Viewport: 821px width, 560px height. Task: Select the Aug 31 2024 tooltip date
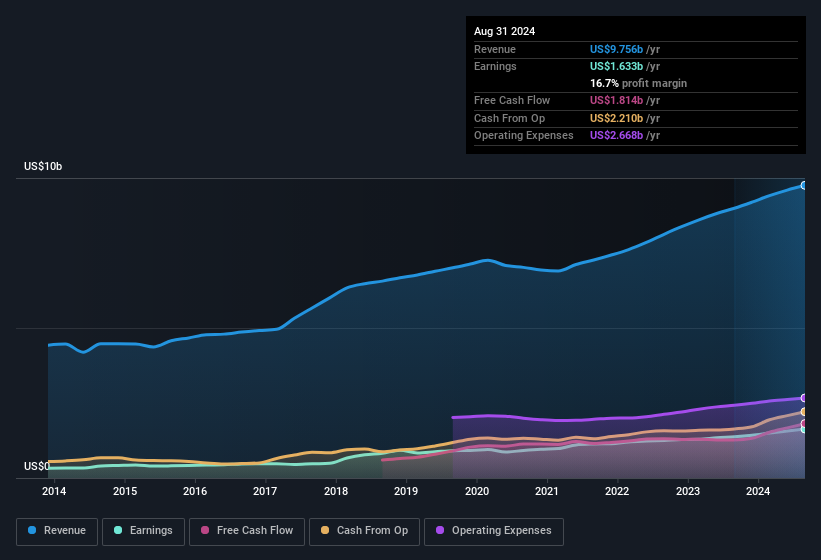point(505,31)
